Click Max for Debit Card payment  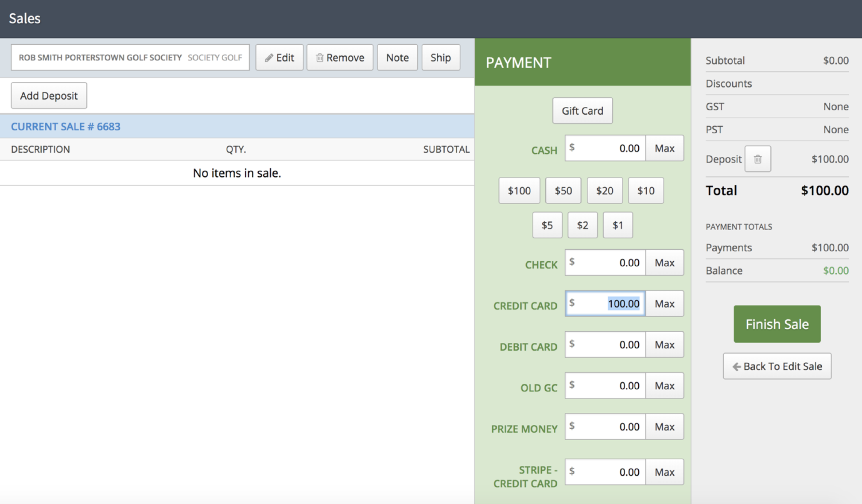tap(664, 345)
